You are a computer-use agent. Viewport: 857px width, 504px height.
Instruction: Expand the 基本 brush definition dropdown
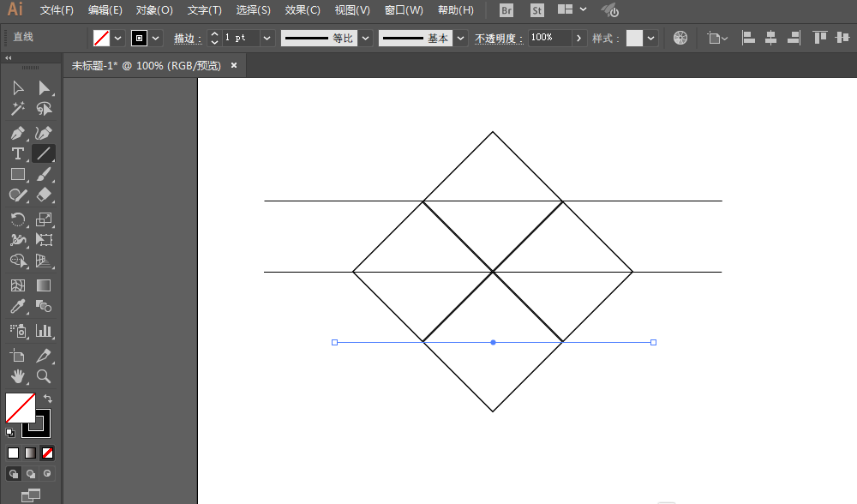click(x=461, y=38)
